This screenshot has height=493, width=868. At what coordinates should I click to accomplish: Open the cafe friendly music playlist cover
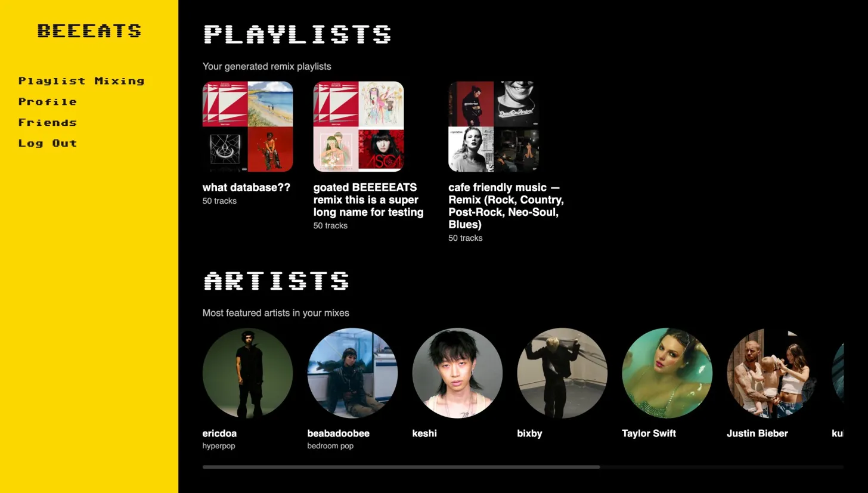coord(494,126)
